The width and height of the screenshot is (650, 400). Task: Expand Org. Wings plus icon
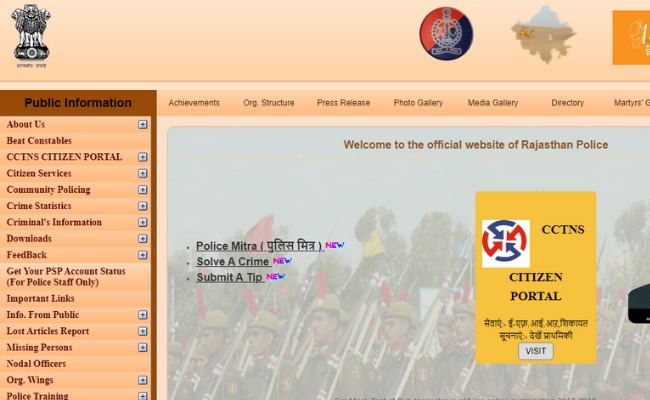pos(143,380)
